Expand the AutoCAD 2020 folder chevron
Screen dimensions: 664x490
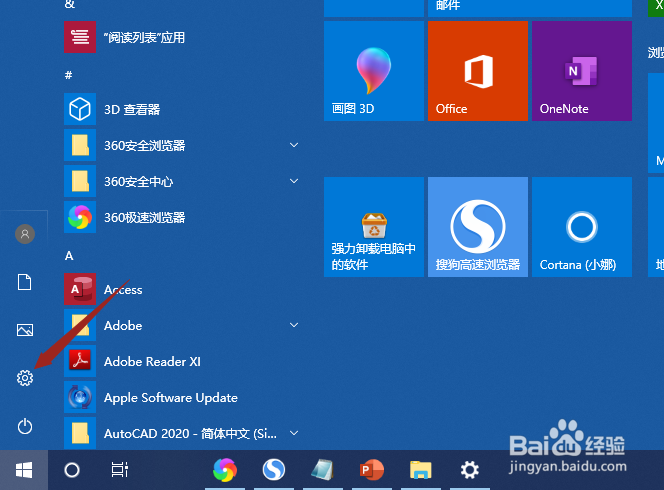coord(294,433)
